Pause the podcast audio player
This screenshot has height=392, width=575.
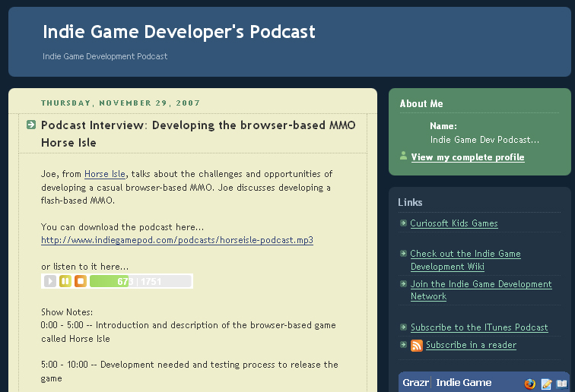(x=65, y=281)
